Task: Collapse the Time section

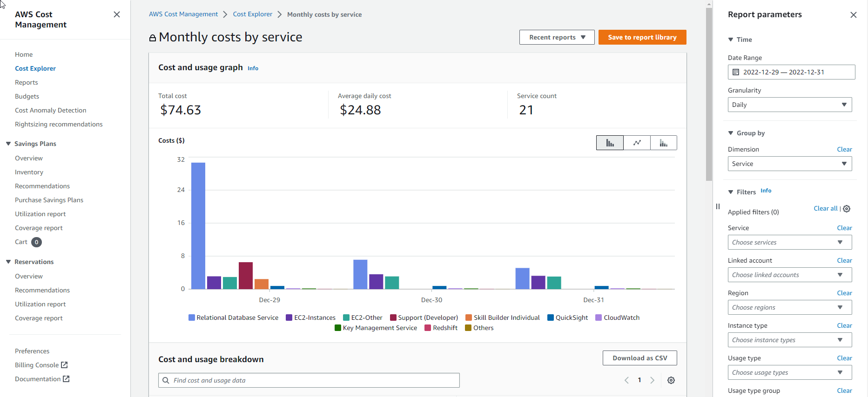Action: pos(731,40)
